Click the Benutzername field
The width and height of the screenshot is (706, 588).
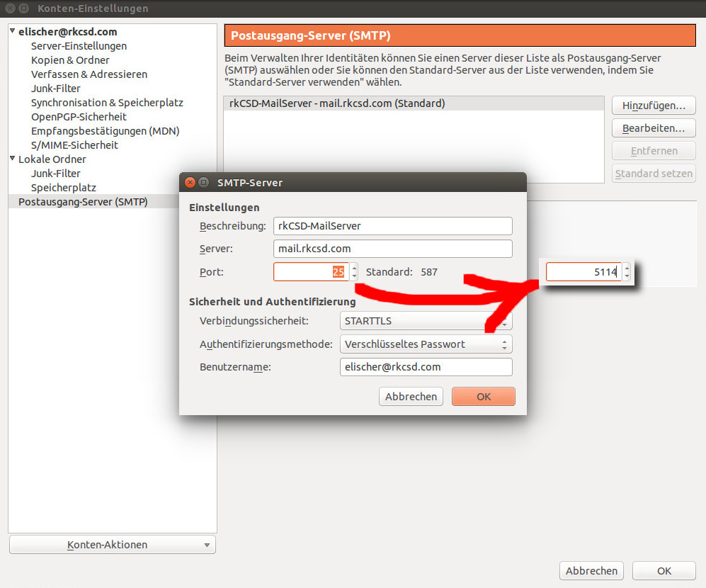[426, 367]
